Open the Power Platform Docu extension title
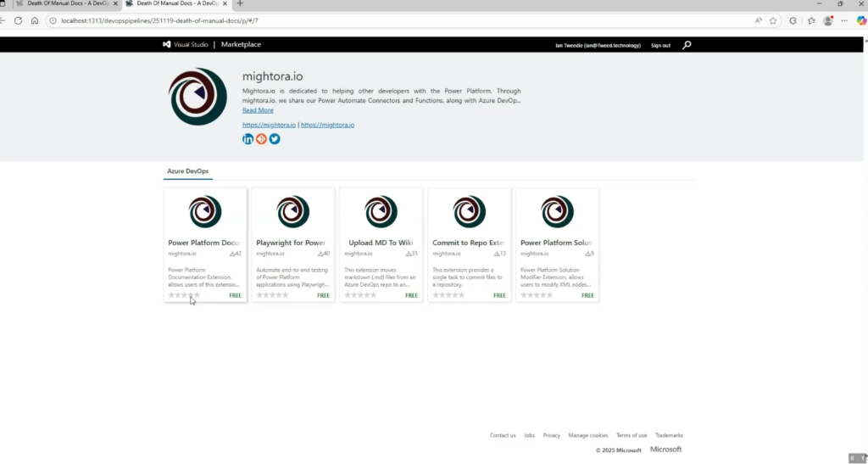 (x=205, y=243)
